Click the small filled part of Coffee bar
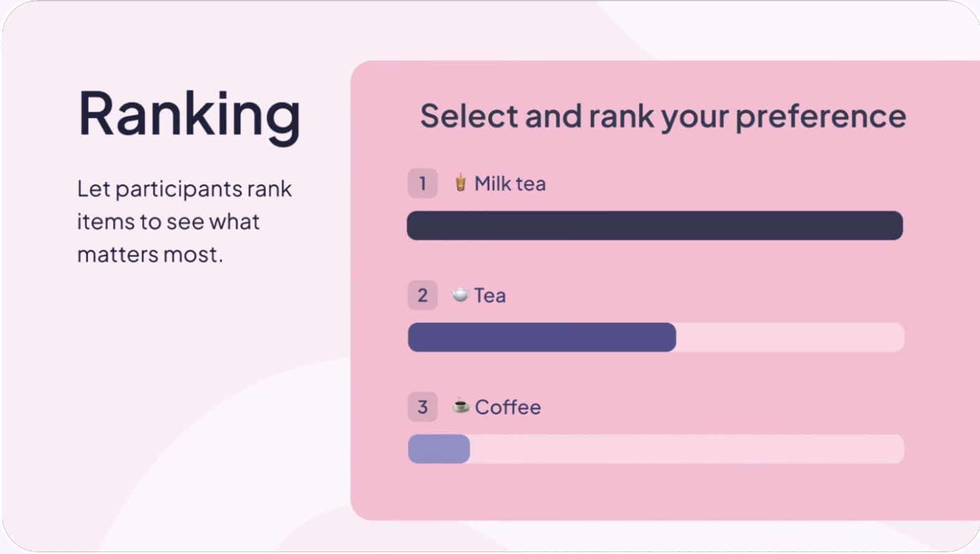980x554 pixels. 439,449
